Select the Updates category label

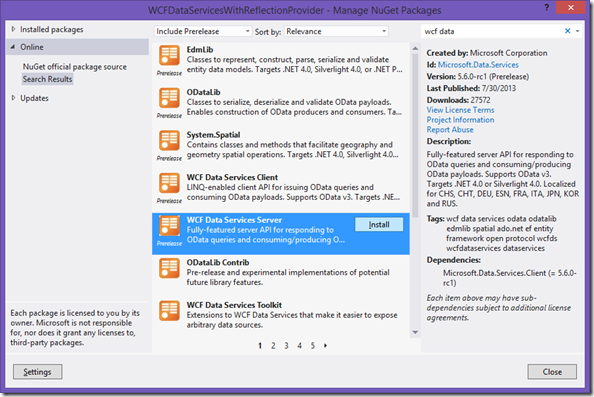(34, 98)
